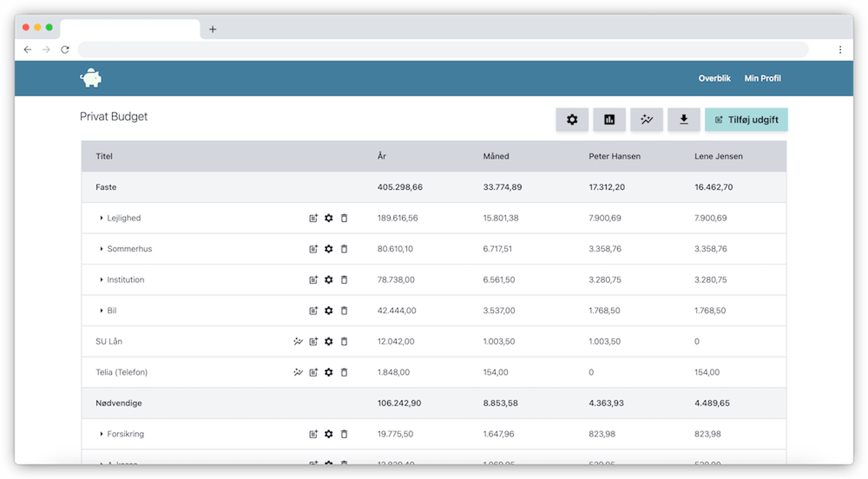This screenshot has height=479, width=868.
Task: Add sub-expense to the Institution row
Action: (x=313, y=280)
